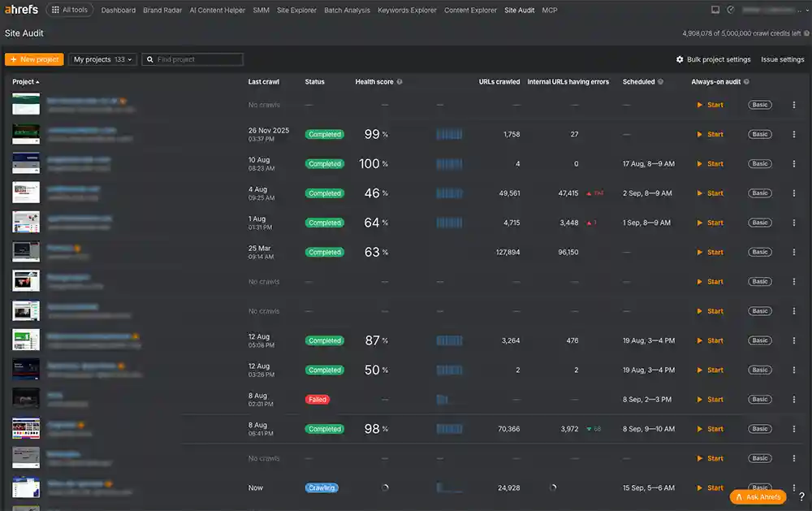Screen dimensions: 812x511
Task: Click the Ahrefs logo
Action: 21,10
